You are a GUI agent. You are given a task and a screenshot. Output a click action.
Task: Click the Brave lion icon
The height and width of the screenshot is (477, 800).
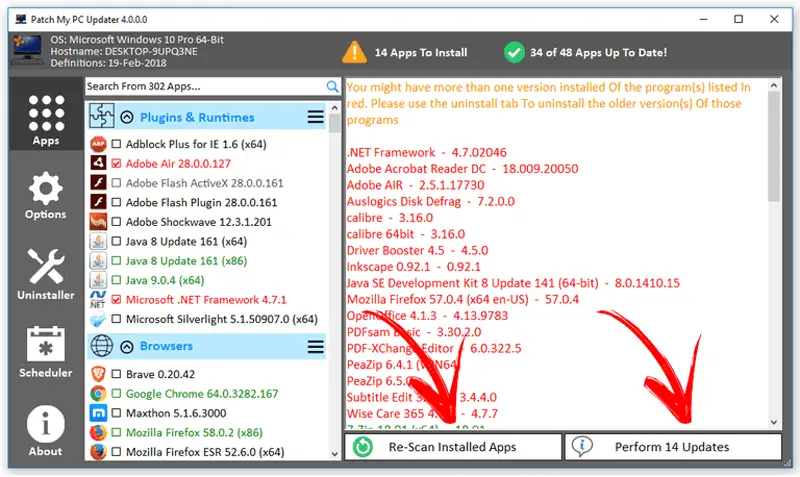pyautogui.click(x=98, y=374)
